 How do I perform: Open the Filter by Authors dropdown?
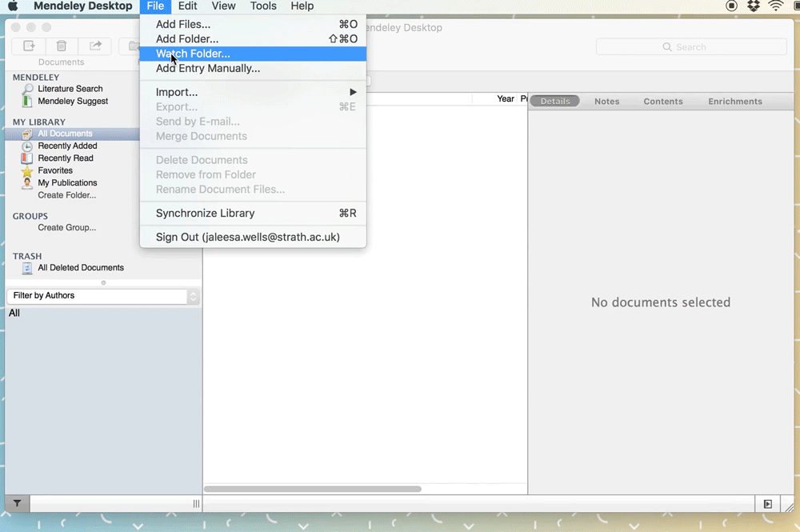pos(103,296)
